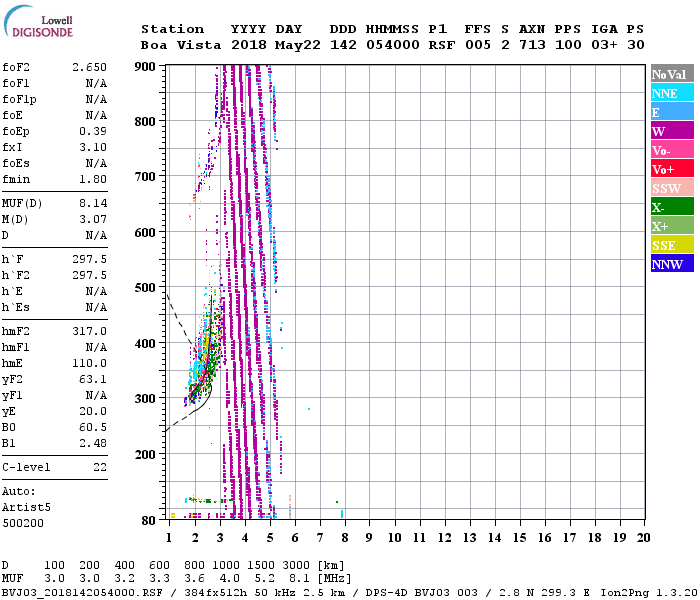Click the yE value 20.0
This screenshot has height=600, width=700.
pyautogui.click(x=93, y=411)
